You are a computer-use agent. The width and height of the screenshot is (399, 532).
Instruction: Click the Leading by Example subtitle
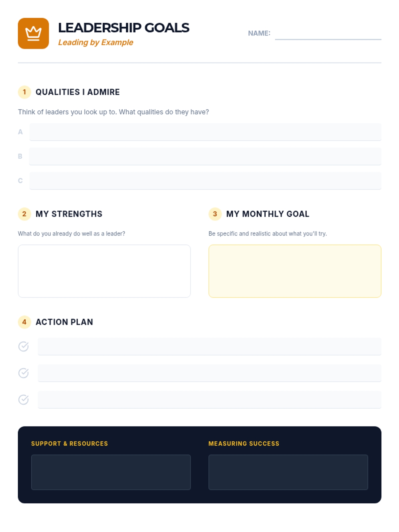(95, 43)
